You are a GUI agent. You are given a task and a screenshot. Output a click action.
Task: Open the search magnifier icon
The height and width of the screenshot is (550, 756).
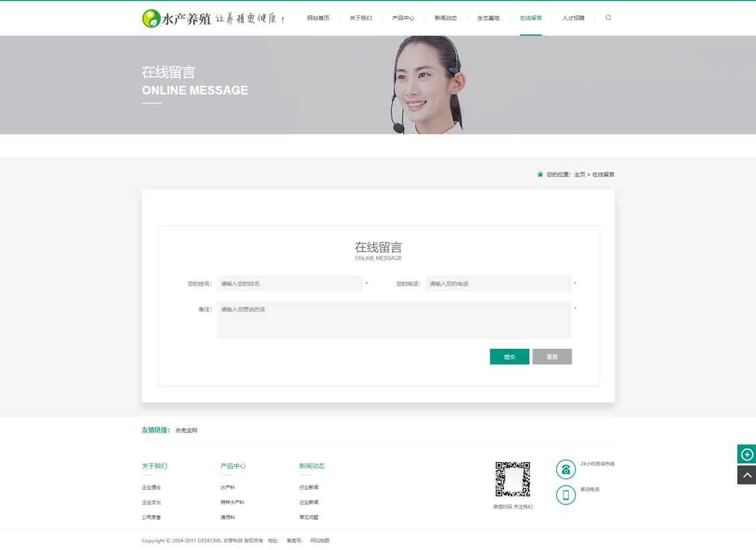coord(608,18)
